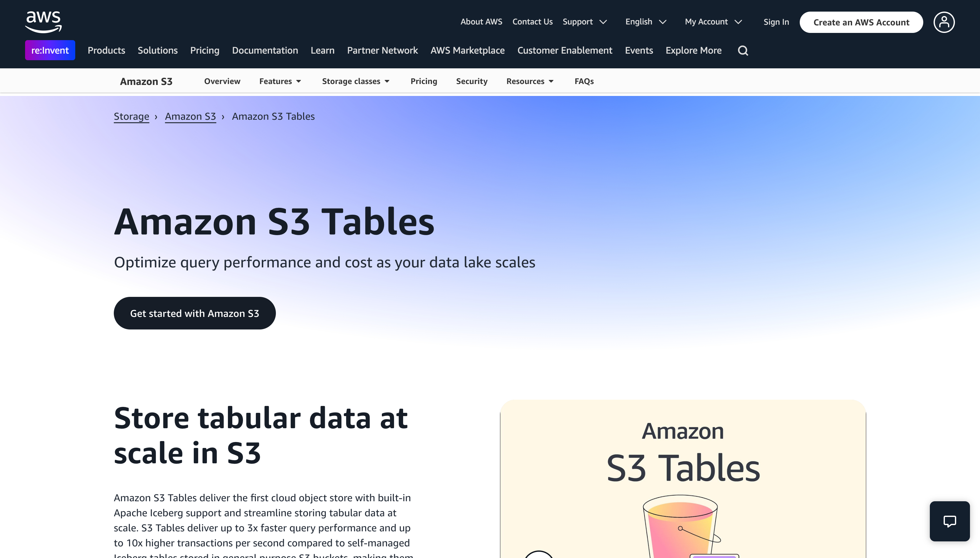Screen dimensions: 980x558
Task: Click the Storage breadcrumb link
Action: coord(131,116)
